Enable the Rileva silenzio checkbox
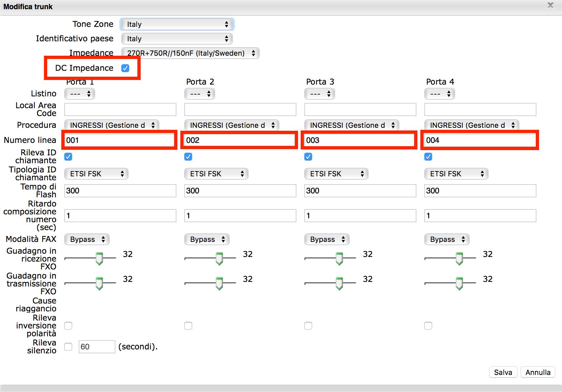Screen dimensions: 562x392 [68, 347]
